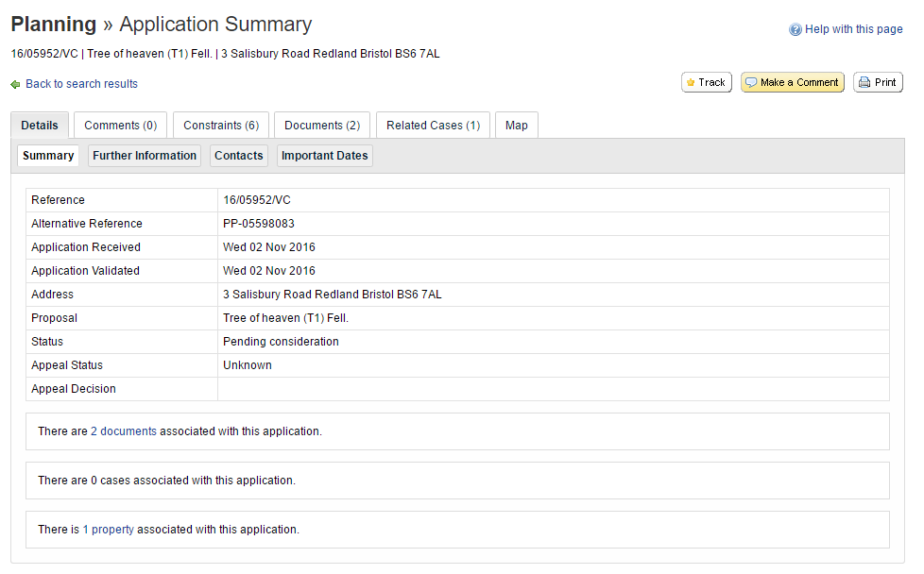Open the Further Information sub-tab

(x=144, y=156)
